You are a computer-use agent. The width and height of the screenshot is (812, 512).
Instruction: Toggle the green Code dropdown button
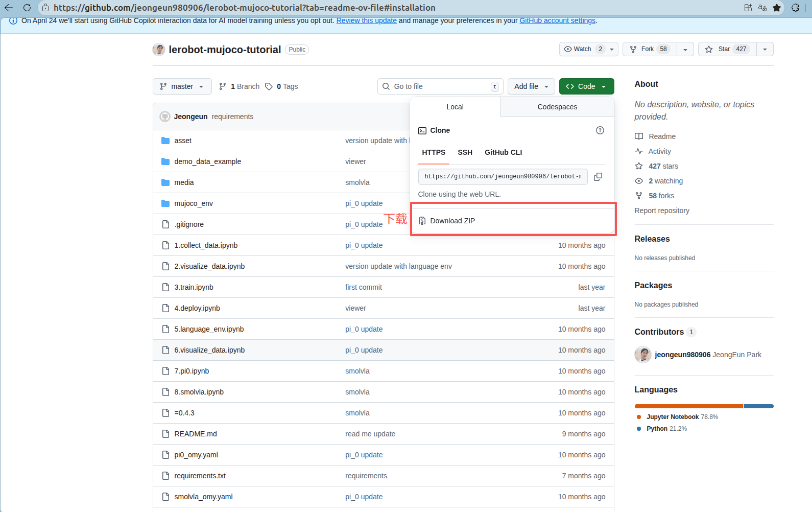(x=586, y=86)
